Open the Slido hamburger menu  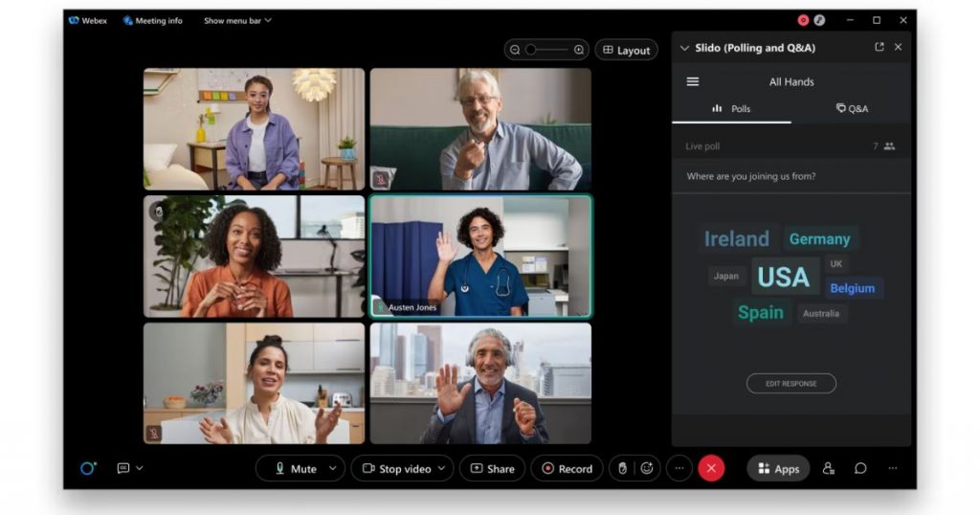tap(693, 81)
